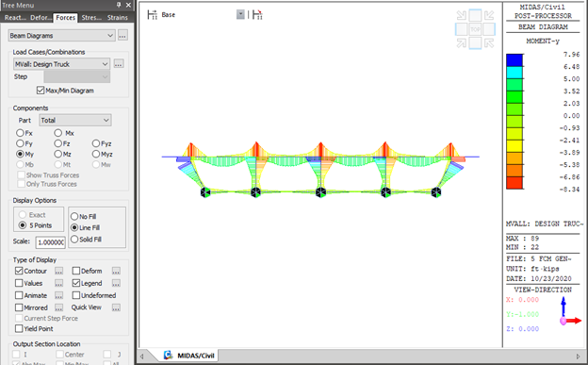
Task: Open Beam Diagrams options ellipsis button
Action: 122,35
